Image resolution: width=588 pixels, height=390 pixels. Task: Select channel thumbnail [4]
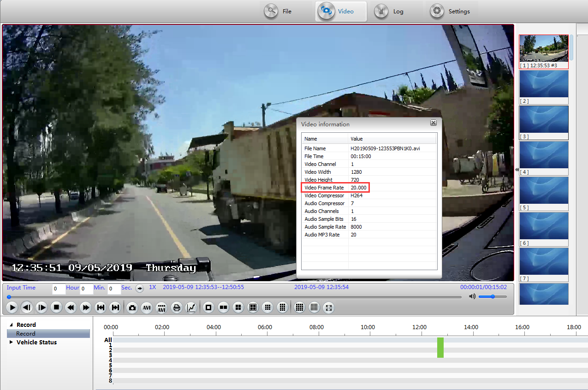point(544,158)
